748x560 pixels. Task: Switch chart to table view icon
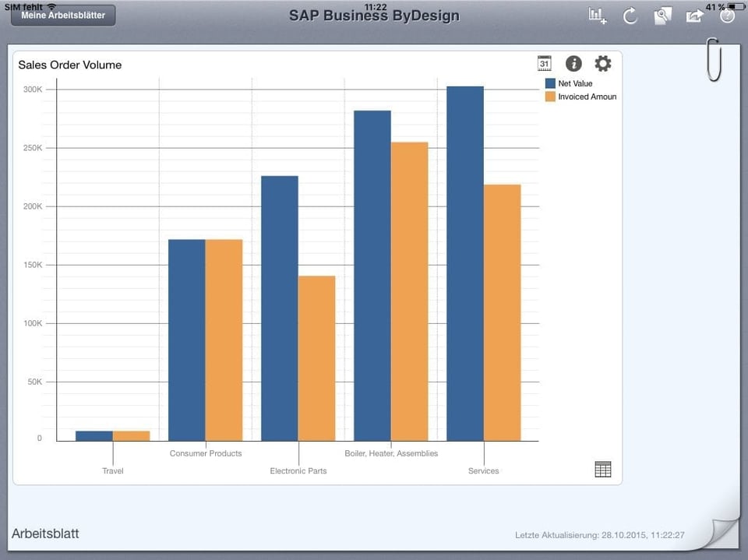point(603,470)
